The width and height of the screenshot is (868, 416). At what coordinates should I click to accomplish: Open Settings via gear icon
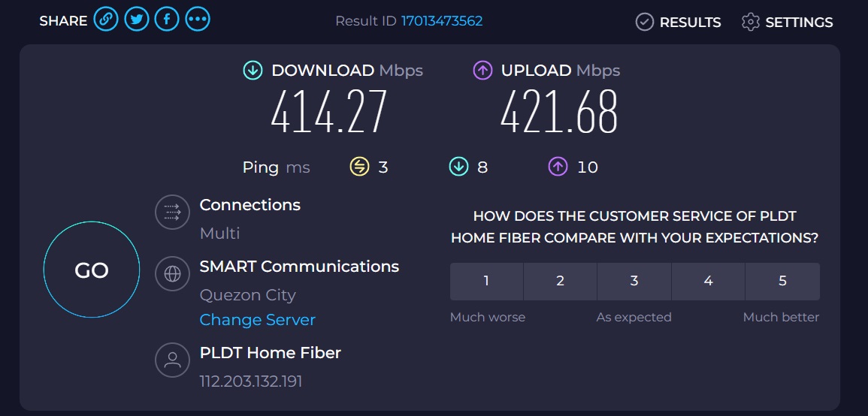pyautogui.click(x=750, y=22)
